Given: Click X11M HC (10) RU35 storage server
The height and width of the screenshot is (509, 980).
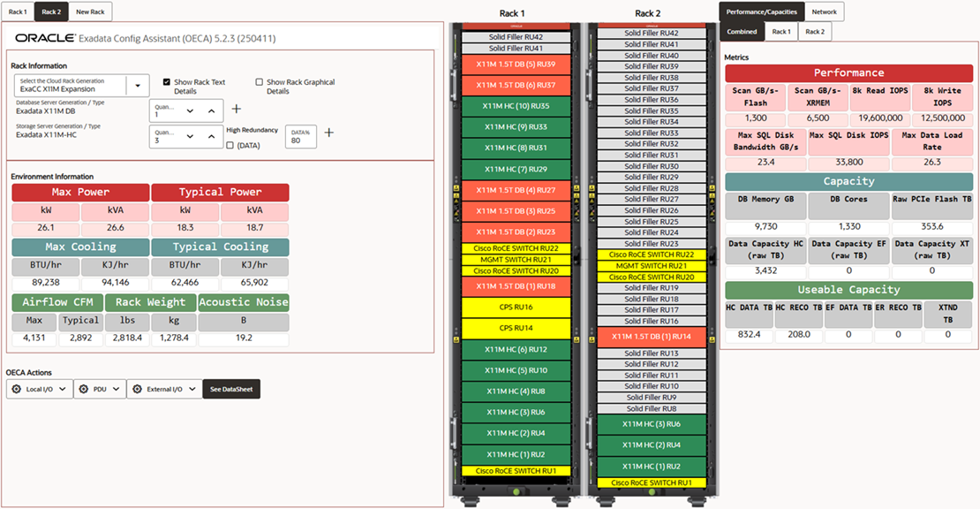Looking at the screenshot, I should tap(516, 106).
